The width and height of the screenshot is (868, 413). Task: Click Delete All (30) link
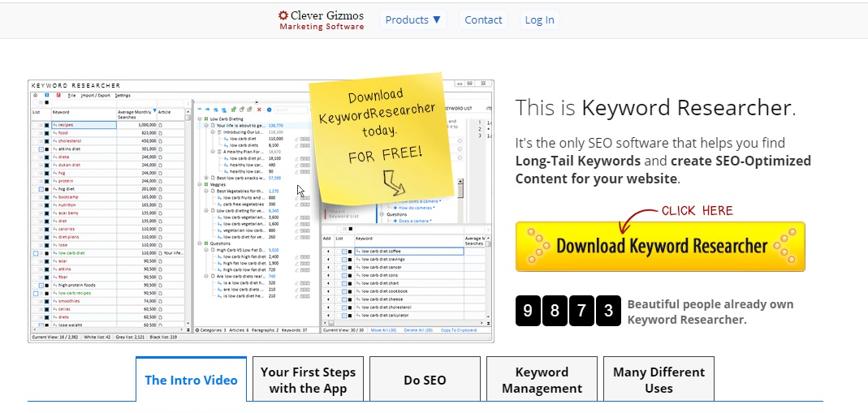418,330
